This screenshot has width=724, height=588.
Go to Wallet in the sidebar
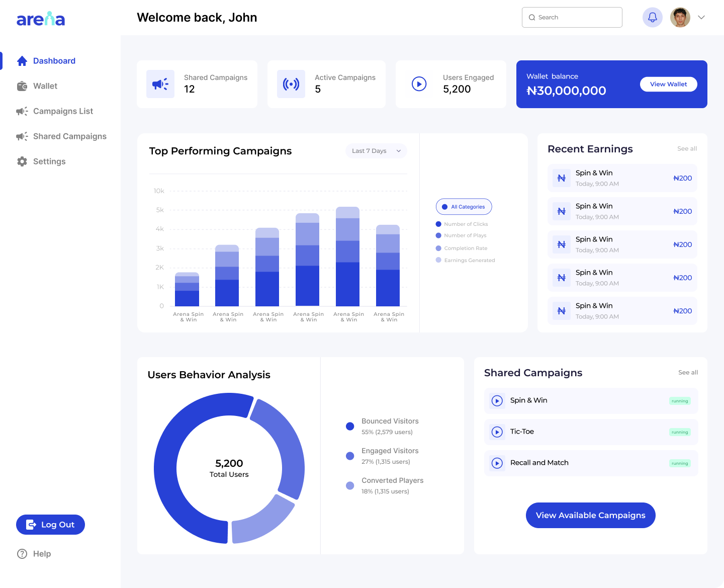coord(45,86)
